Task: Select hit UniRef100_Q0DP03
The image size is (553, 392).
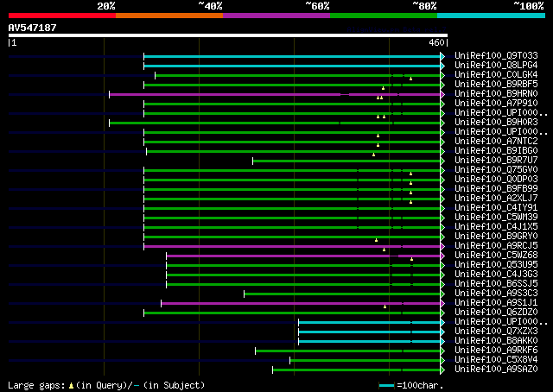Action: pos(496,180)
